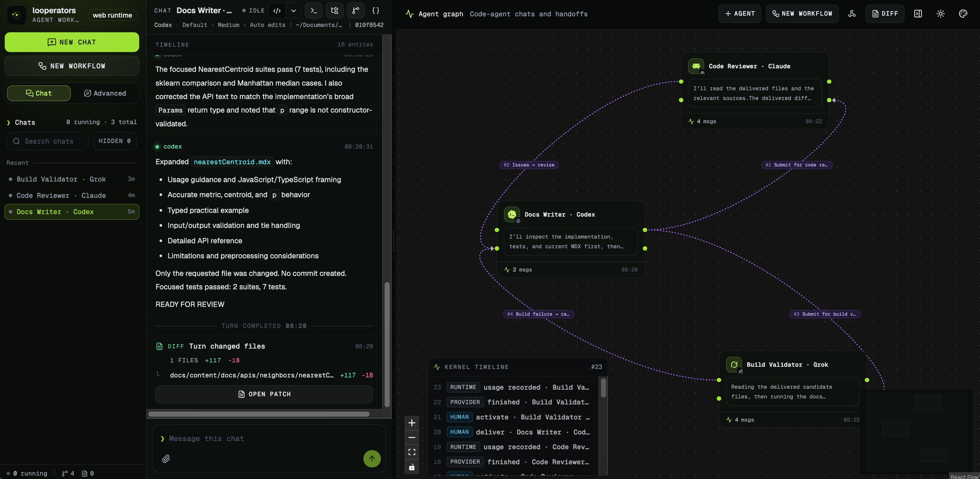Open the DIFF button in top toolbar
Screen dimensions: 980x479
click(x=884, y=14)
